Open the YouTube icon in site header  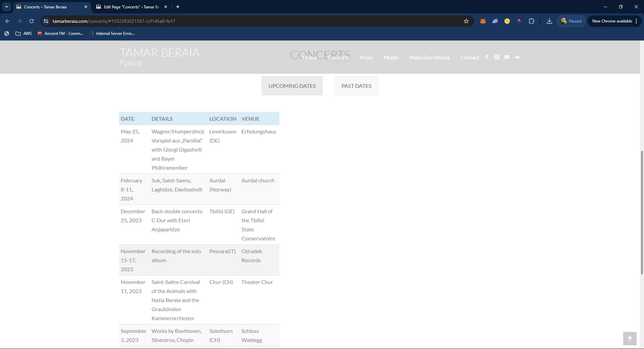507,57
